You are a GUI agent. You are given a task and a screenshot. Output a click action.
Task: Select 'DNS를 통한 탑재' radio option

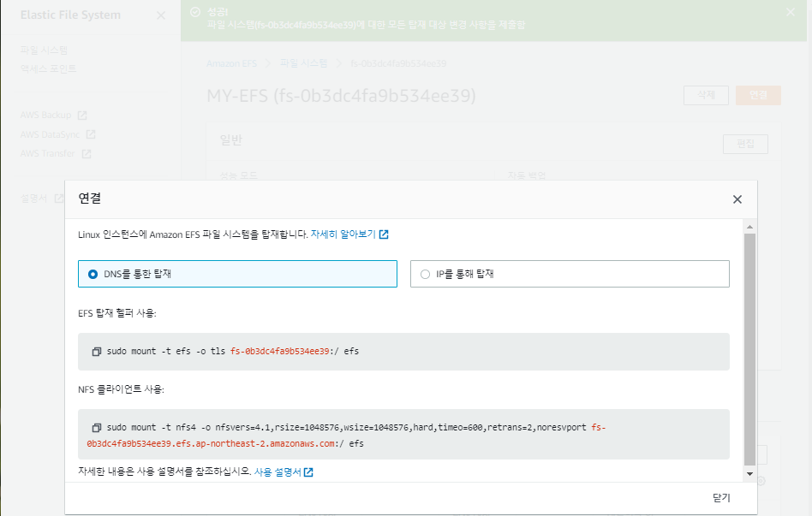(x=237, y=274)
